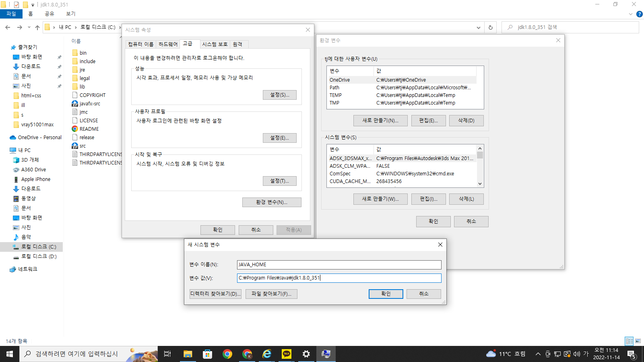Open the 홈 ribbon tab
The image size is (644, 362).
(x=31, y=14)
